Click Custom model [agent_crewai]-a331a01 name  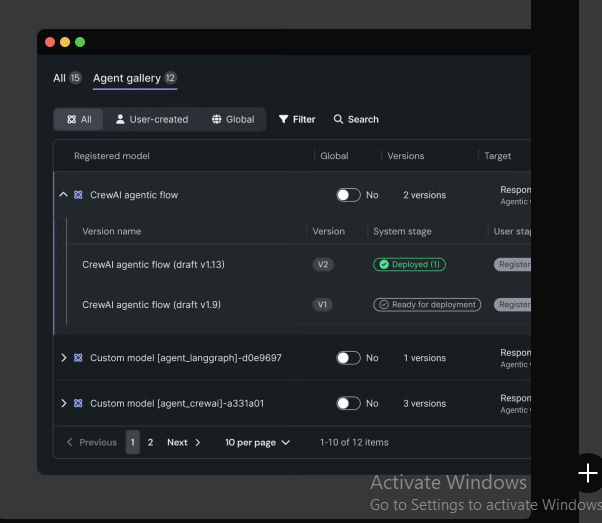tap(177, 403)
